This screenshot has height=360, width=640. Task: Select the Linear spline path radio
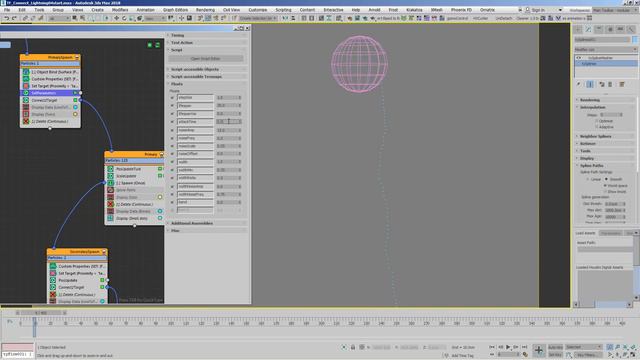pos(588,179)
